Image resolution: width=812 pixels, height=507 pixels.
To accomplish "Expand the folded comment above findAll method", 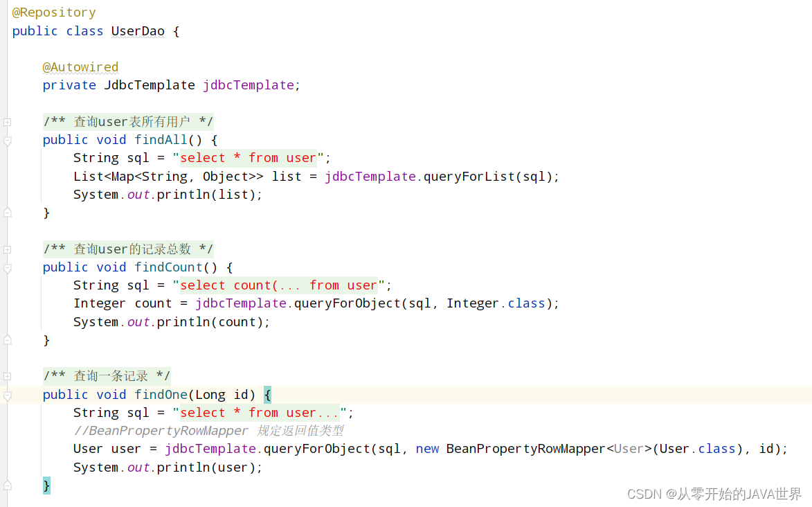I will (x=7, y=122).
